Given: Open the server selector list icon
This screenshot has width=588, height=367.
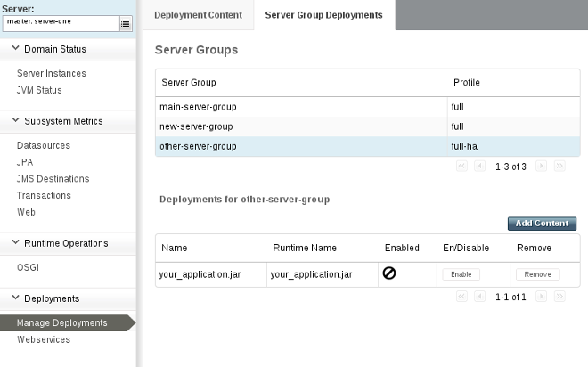Looking at the screenshot, I should [126, 23].
